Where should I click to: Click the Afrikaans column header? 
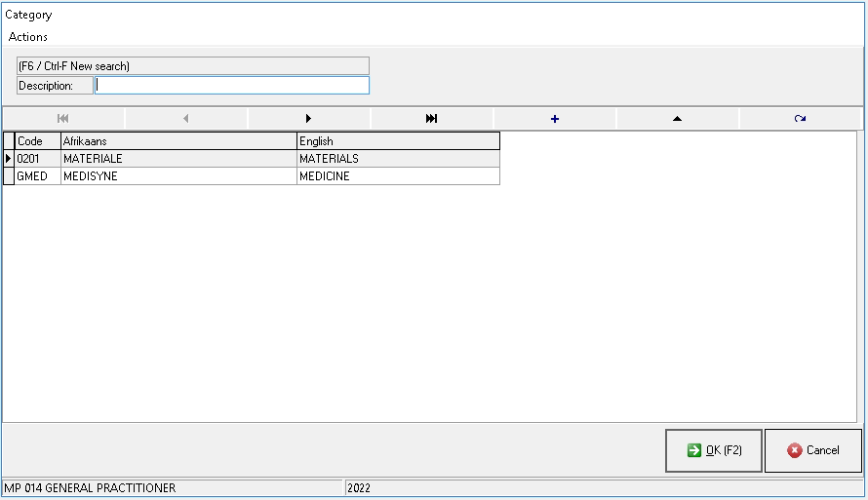(x=178, y=141)
